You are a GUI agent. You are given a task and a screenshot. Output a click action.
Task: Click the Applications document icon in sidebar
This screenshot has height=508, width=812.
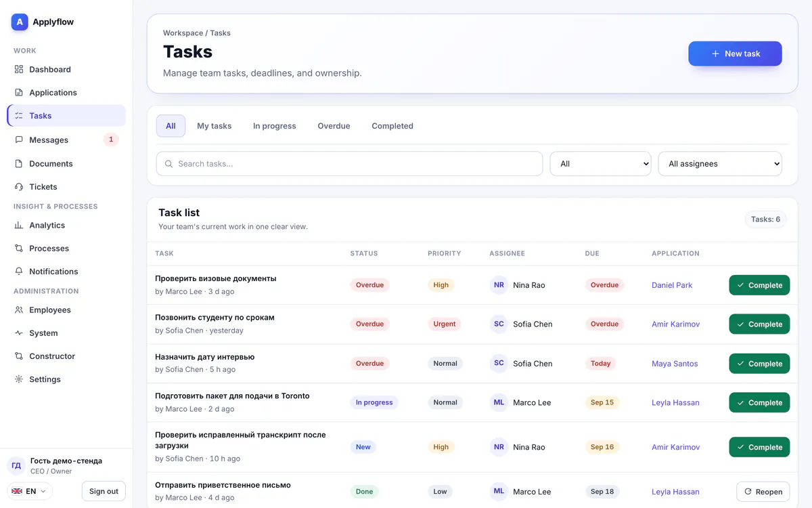point(19,92)
